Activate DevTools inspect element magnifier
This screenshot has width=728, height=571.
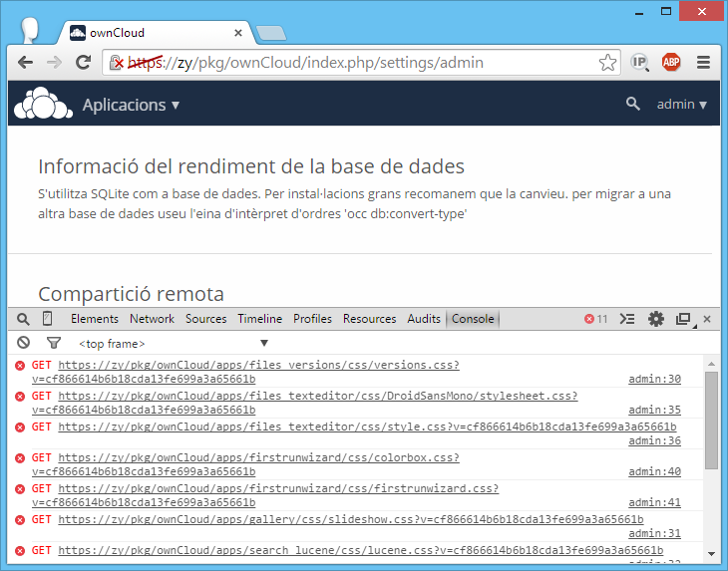(23, 319)
